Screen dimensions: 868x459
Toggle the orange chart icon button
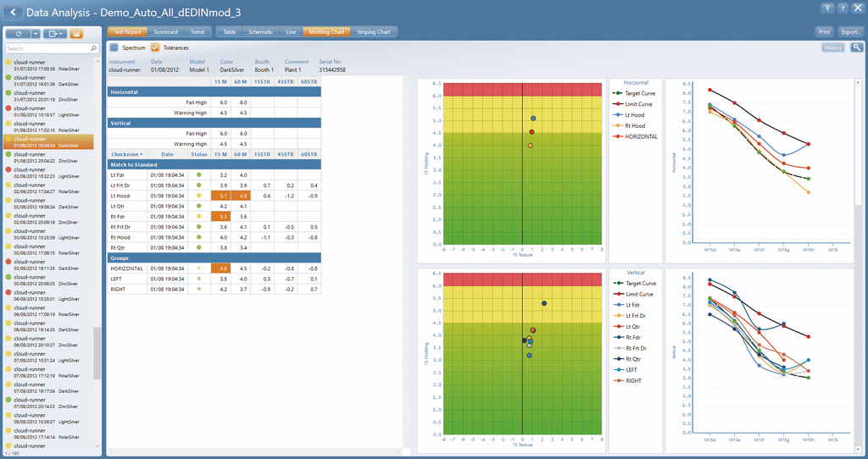coord(76,34)
